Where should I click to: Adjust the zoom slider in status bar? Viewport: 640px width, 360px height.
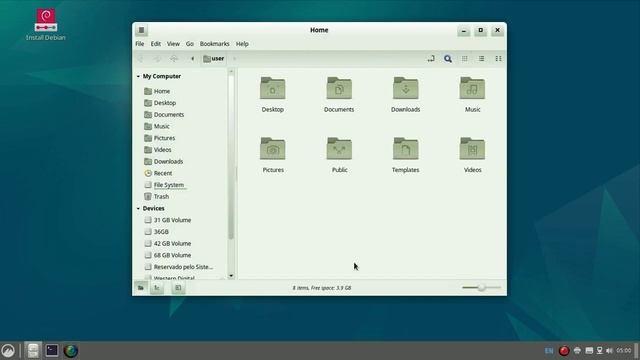(x=482, y=288)
